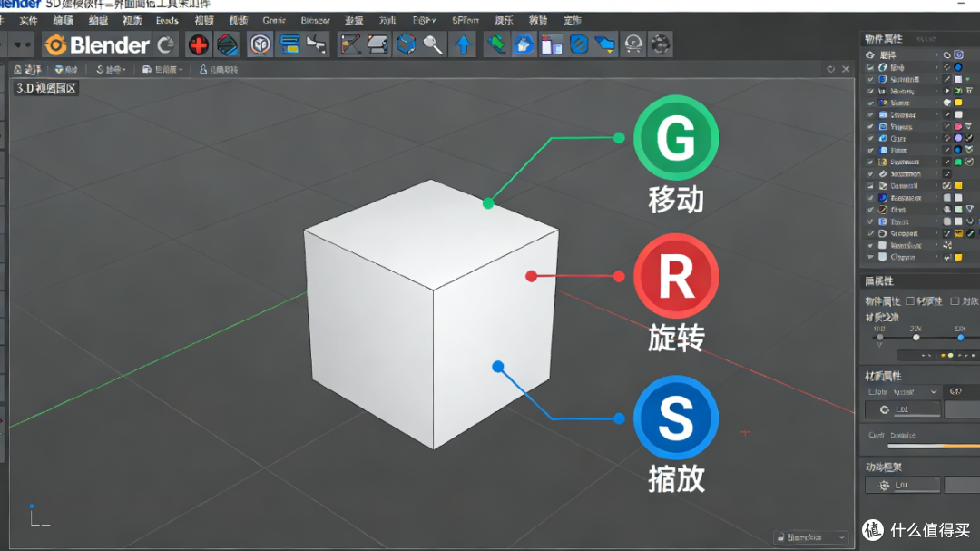Image resolution: width=980 pixels, height=551 pixels.
Task: Open the 文件 menu
Action: click(x=28, y=21)
